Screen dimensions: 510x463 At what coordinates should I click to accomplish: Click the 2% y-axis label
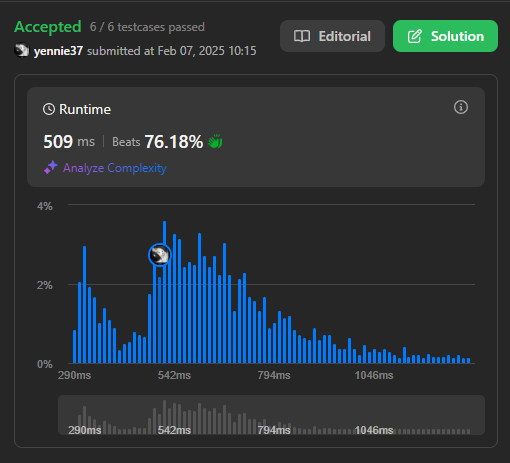click(x=45, y=285)
